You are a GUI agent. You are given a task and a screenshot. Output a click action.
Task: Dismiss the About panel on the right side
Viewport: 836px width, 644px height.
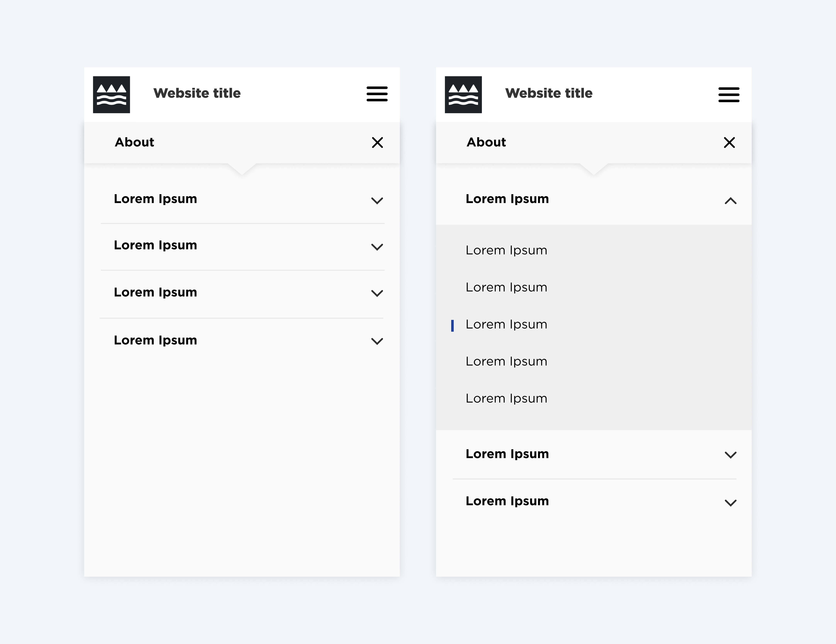[729, 143]
